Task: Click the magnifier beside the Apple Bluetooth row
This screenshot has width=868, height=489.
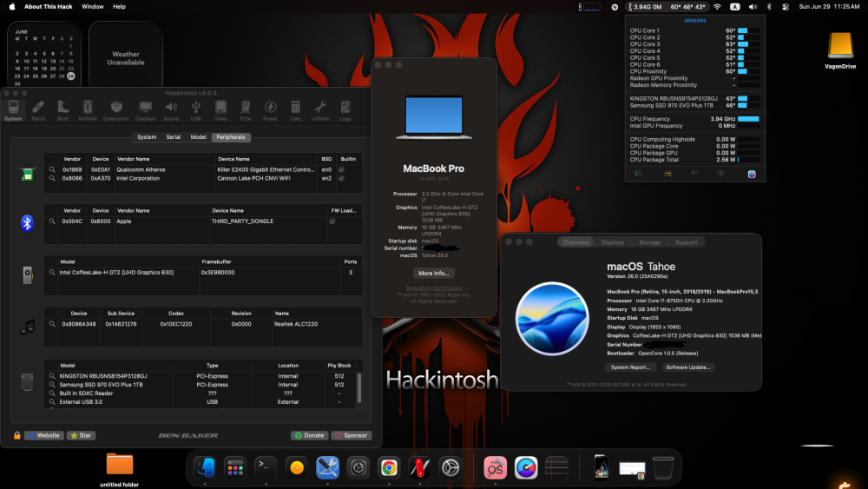Action: [52, 221]
